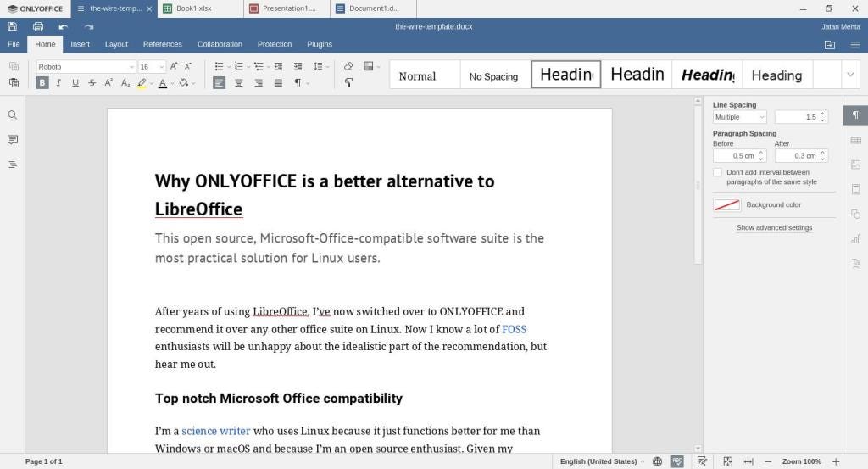Open the numbered list dropdown
Screen dimensions: 868x469
click(x=248, y=67)
